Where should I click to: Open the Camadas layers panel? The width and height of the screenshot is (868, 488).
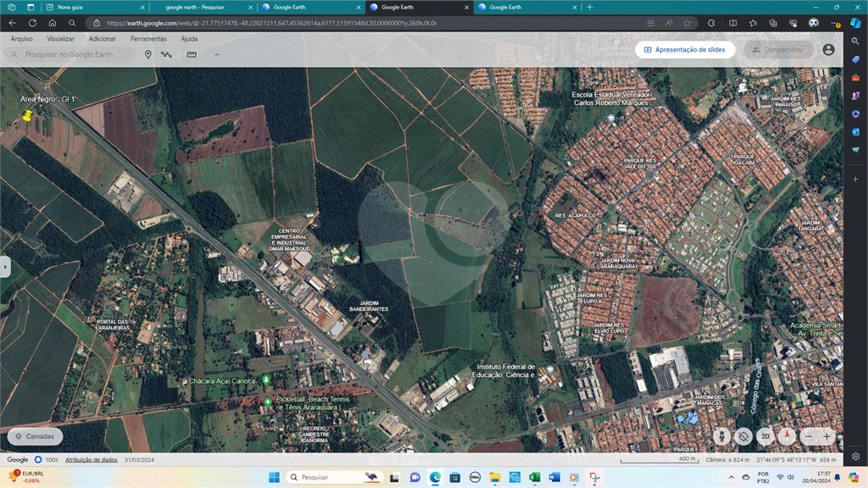tap(35, 436)
